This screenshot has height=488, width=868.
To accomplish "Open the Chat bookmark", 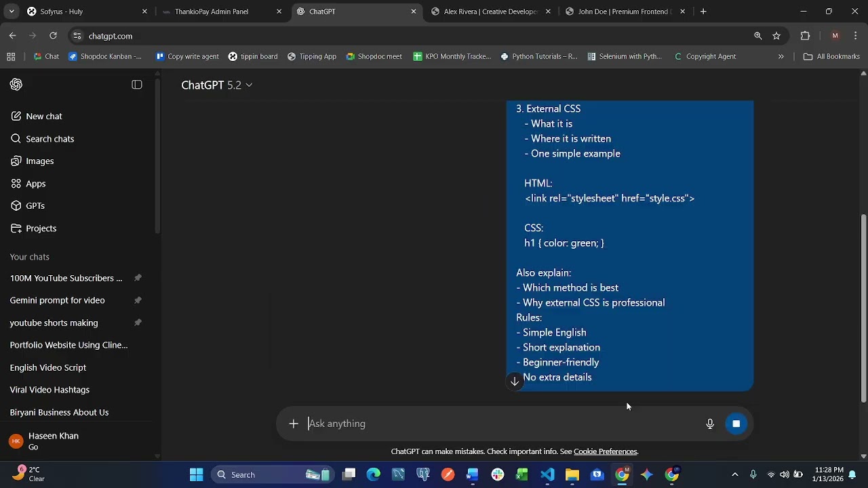I will 46,57.
